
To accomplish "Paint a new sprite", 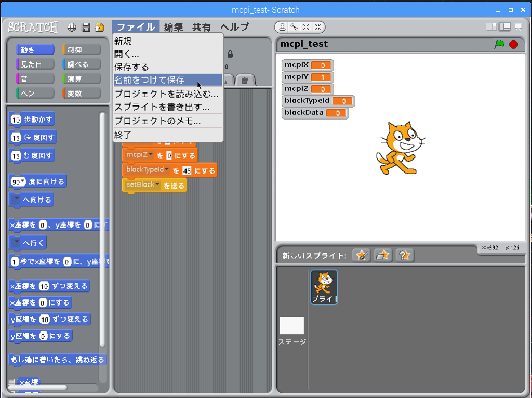I will pyautogui.click(x=362, y=255).
